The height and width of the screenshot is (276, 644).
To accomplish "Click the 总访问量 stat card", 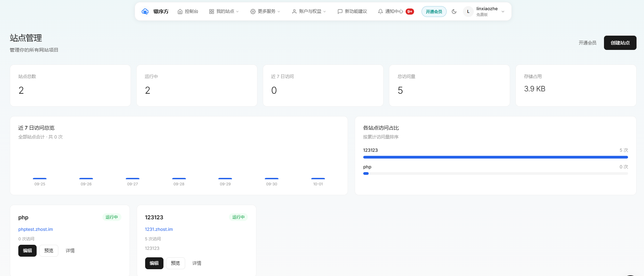I will coord(449,86).
